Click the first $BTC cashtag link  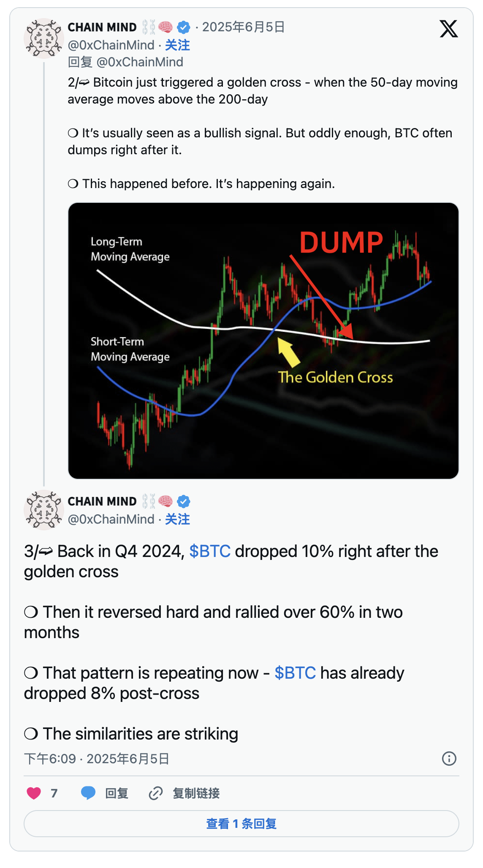pyautogui.click(x=210, y=551)
